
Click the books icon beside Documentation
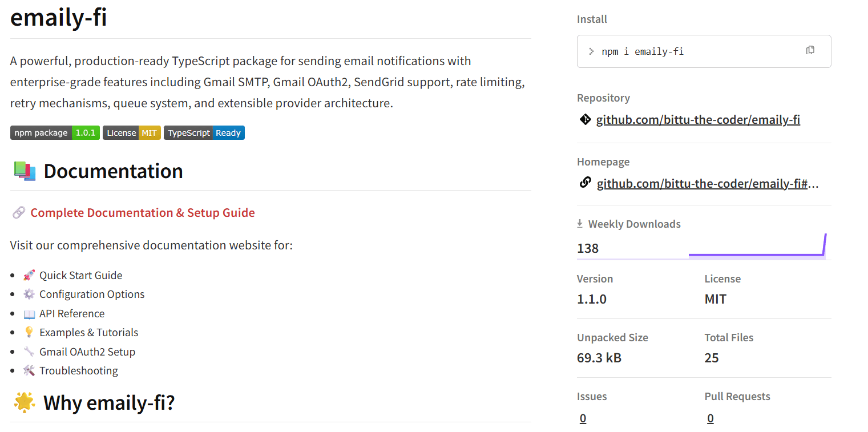25,171
